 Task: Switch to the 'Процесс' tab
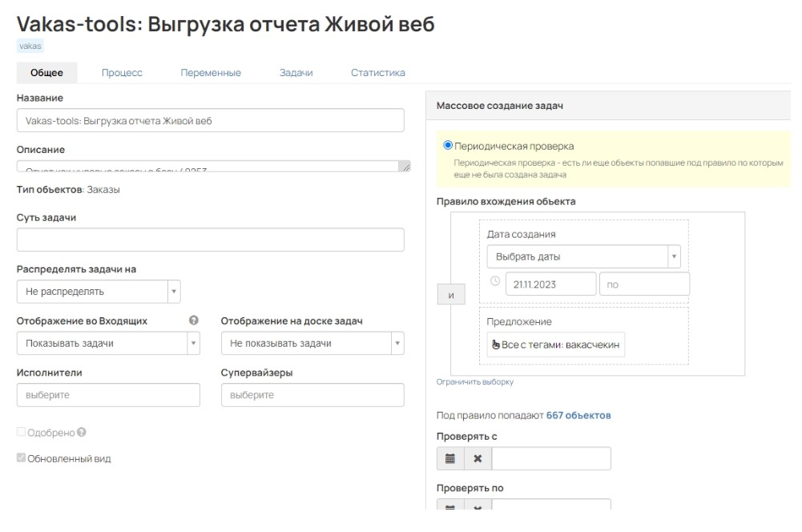(x=122, y=73)
